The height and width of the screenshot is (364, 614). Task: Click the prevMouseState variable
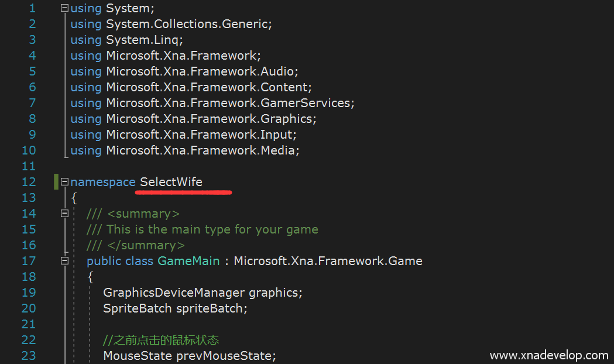tap(226, 356)
